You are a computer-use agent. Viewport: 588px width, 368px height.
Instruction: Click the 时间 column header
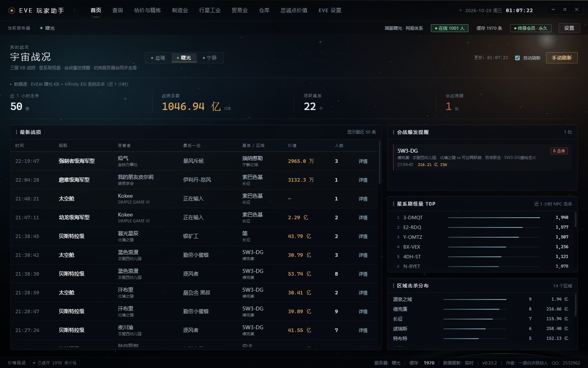point(19,146)
